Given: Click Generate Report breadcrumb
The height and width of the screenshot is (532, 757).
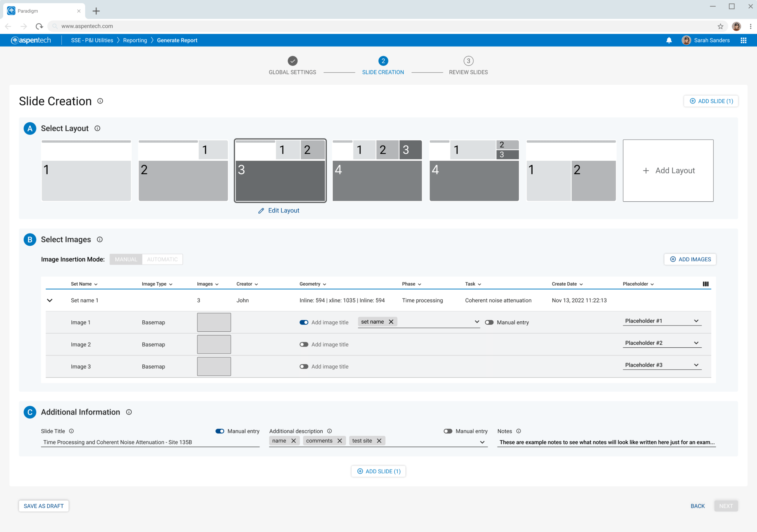Looking at the screenshot, I should pos(177,40).
